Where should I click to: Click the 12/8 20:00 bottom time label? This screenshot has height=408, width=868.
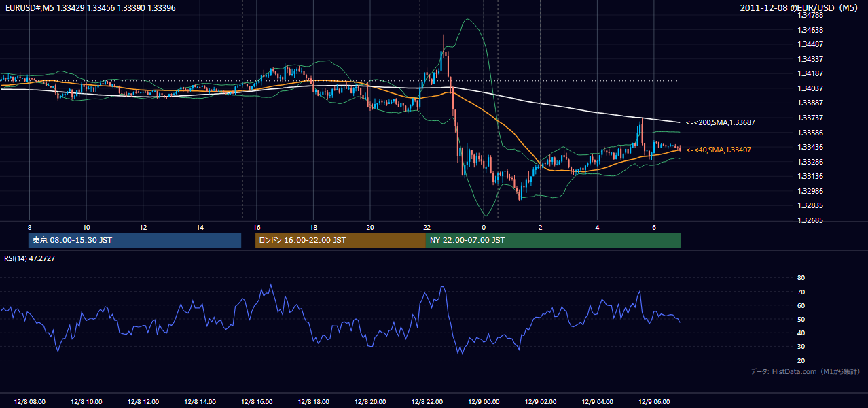(370, 402)
